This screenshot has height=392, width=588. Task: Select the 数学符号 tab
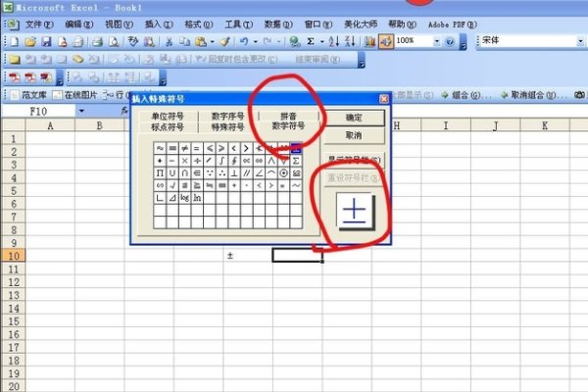pyautogui.click(x=288, y=126)
